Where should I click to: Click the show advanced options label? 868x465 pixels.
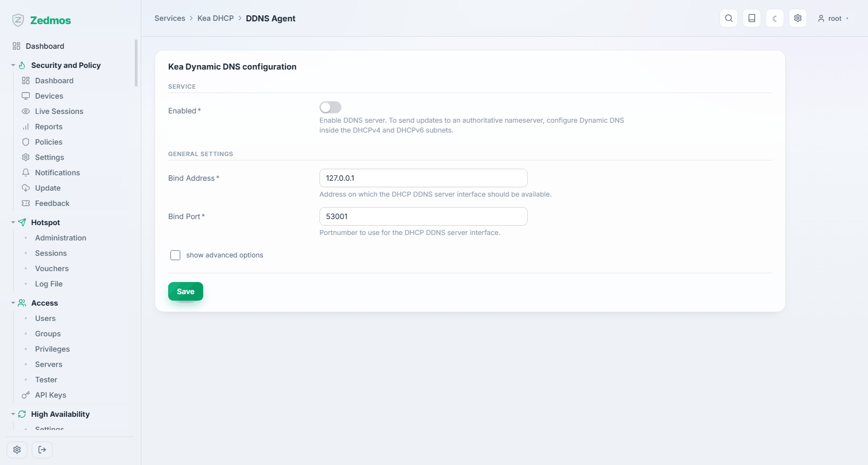(225, 255)
